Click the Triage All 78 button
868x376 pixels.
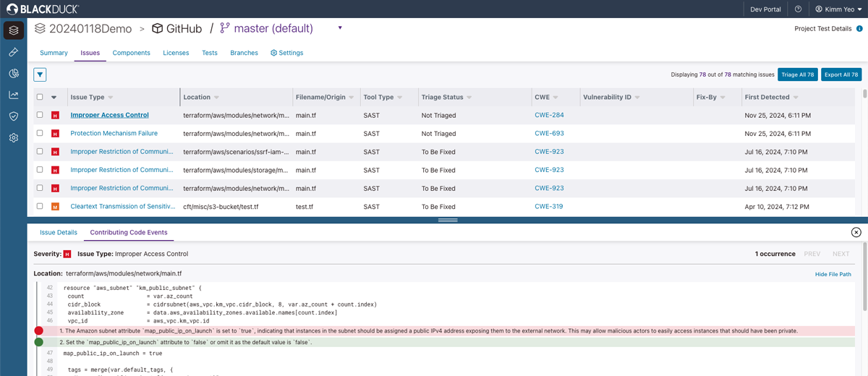(x=797, y=74)
